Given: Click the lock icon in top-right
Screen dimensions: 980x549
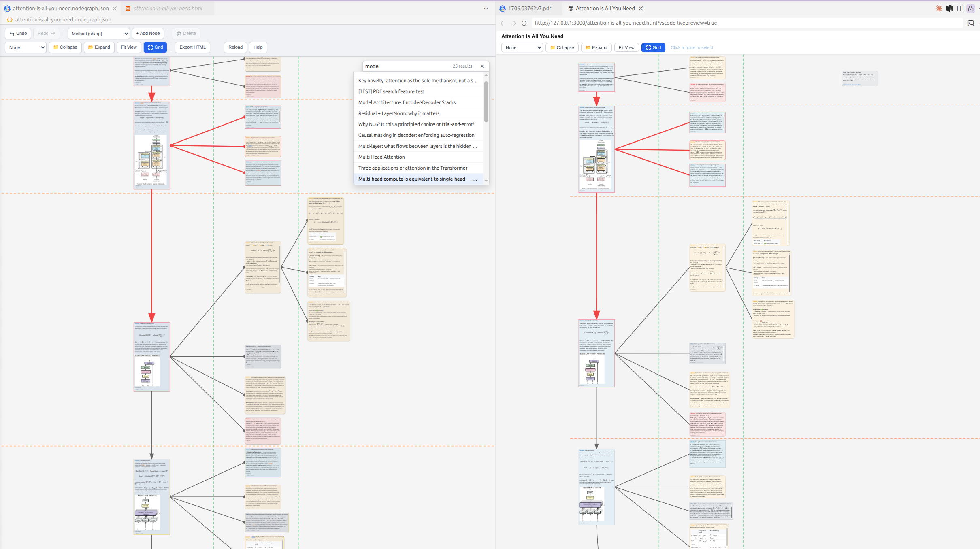Looking at the screenshot, I should tap(971, 8).
